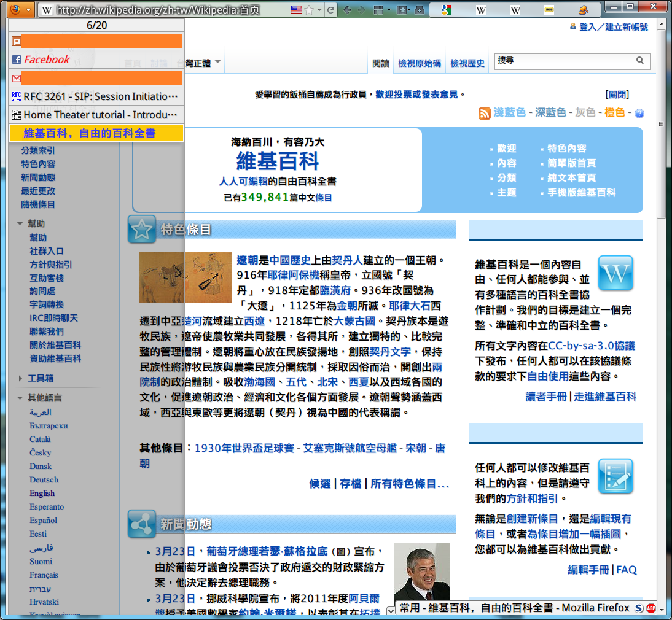Close the notice with [關閉] link

pyautogui.click(x=617, y=95)
